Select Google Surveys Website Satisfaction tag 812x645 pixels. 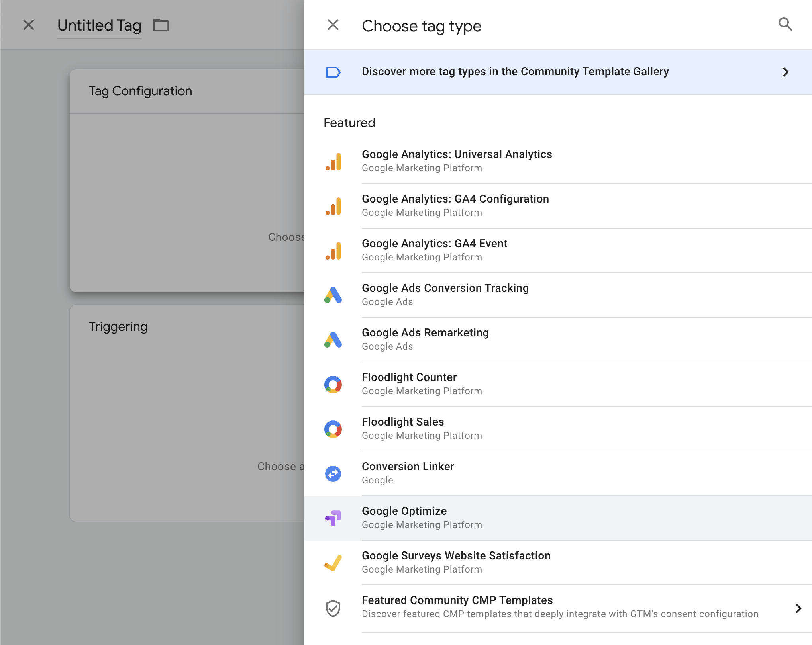558,563
